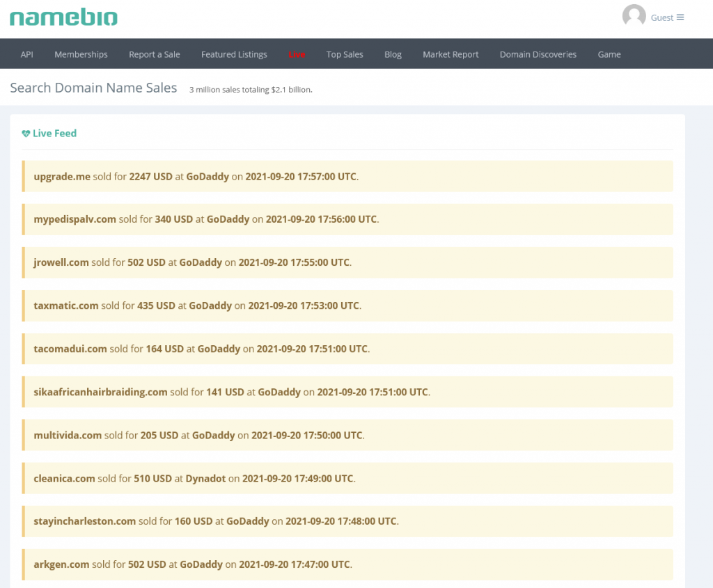Click timestamp 2021-09-20 17:47:00 UTC

click(295, 564)
